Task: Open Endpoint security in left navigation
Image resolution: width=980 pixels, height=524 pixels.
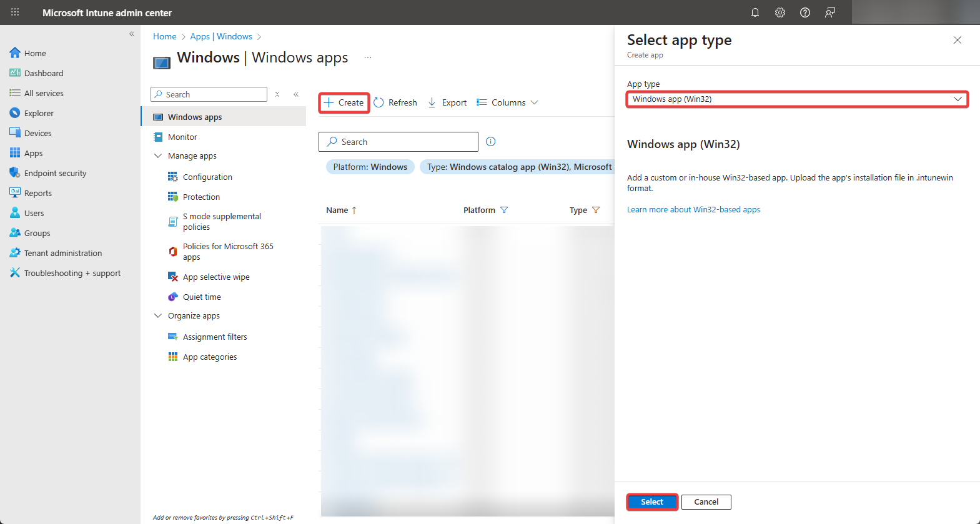Action: [55, 174]
